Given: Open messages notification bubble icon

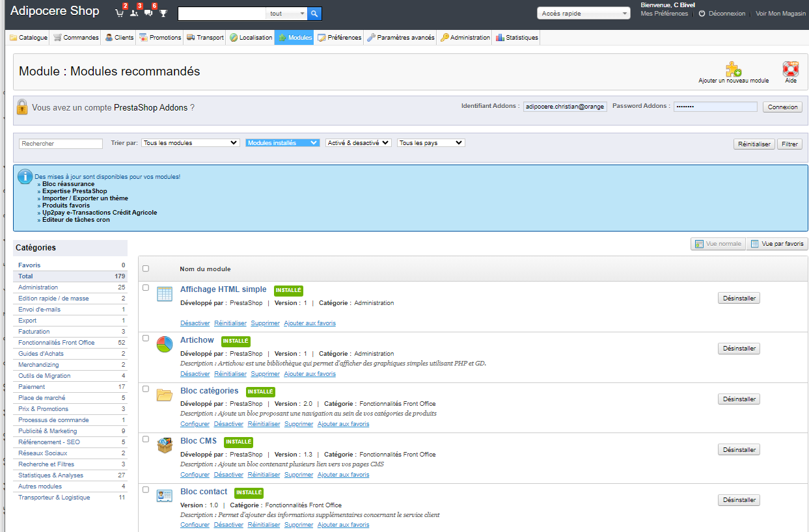Looking at the screenshot, I should tap(148, 13).
